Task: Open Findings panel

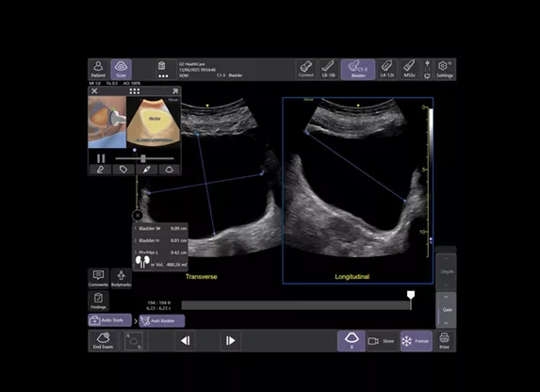Action: [x=98, y=301]
